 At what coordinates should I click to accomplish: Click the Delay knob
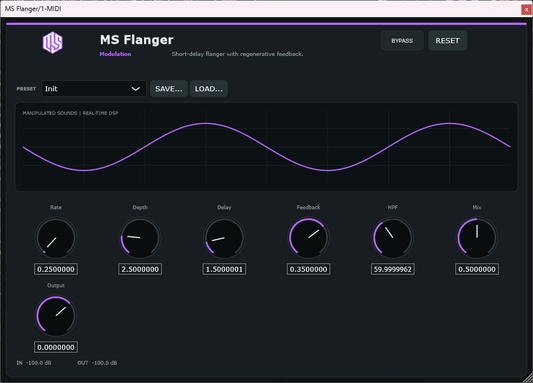point(224,238)
